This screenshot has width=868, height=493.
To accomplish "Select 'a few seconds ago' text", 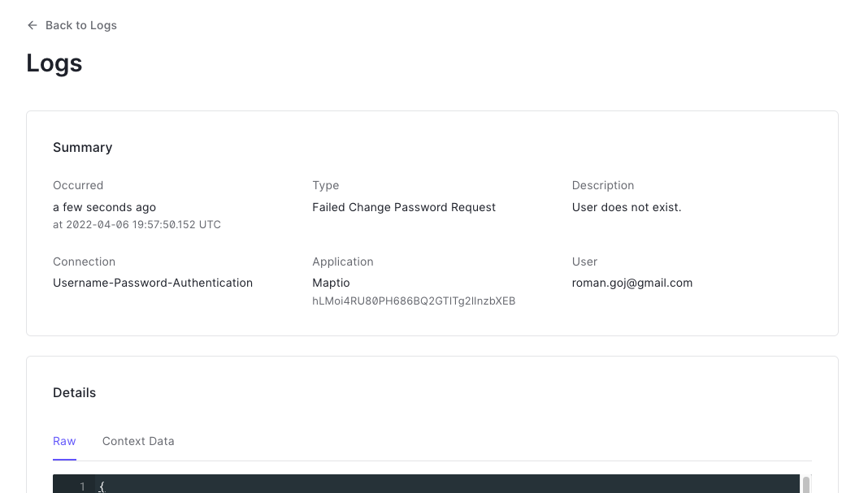I will point(105,207).
